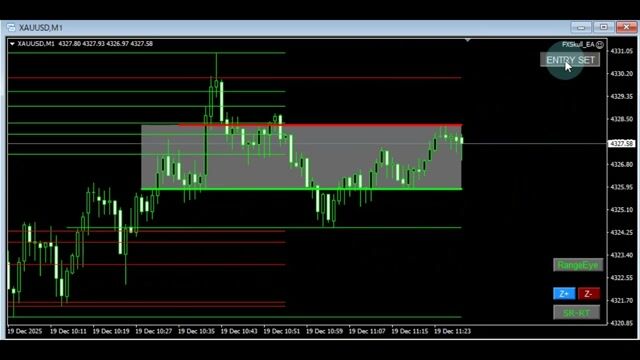Click the 4322.55 price scale label
640x360 pixels.
[621, 278]
